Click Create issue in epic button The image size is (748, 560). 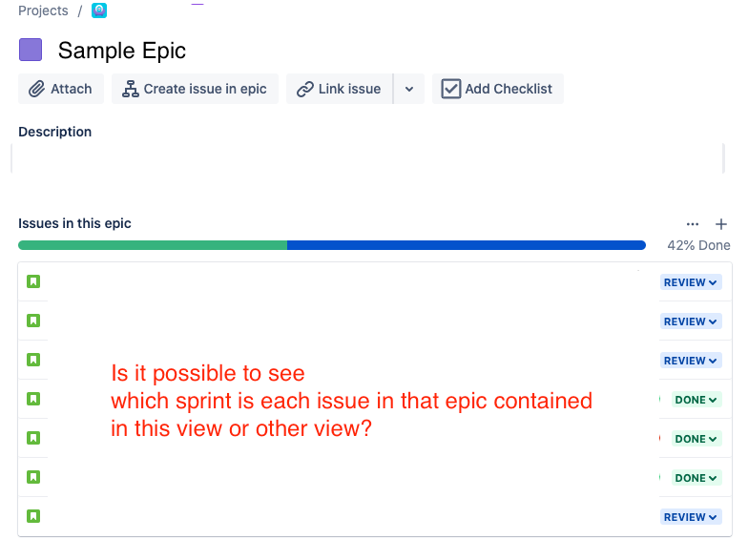[195, 89]
